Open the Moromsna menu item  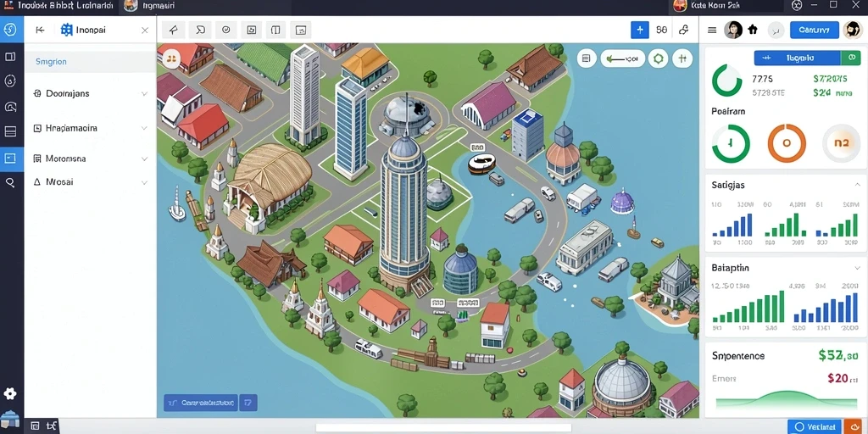[90, 159]
